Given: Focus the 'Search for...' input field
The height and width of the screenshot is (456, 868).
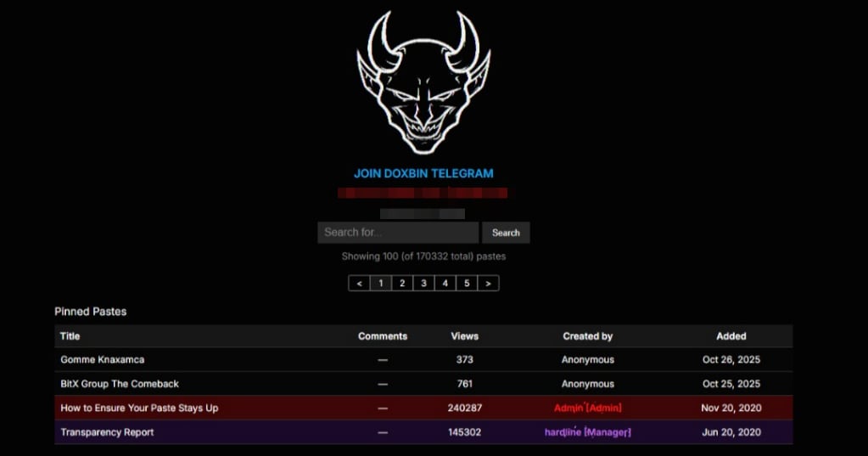Looking at the screenshot, I should tap(398, 233).
